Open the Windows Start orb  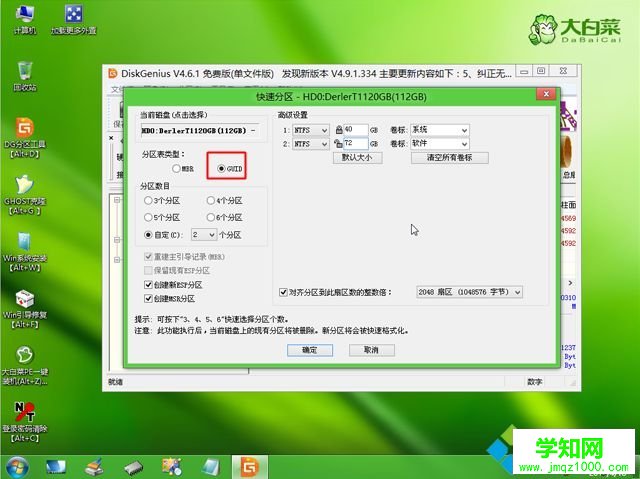coord(17,468)
